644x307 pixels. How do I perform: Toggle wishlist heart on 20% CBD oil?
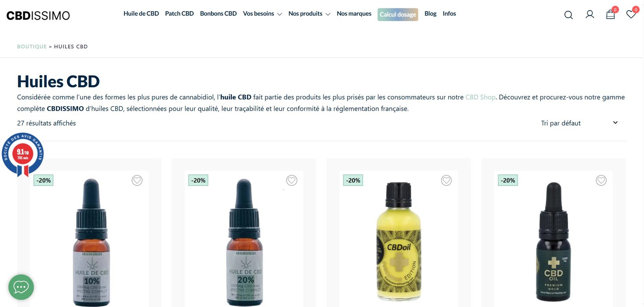coord(292,180)
